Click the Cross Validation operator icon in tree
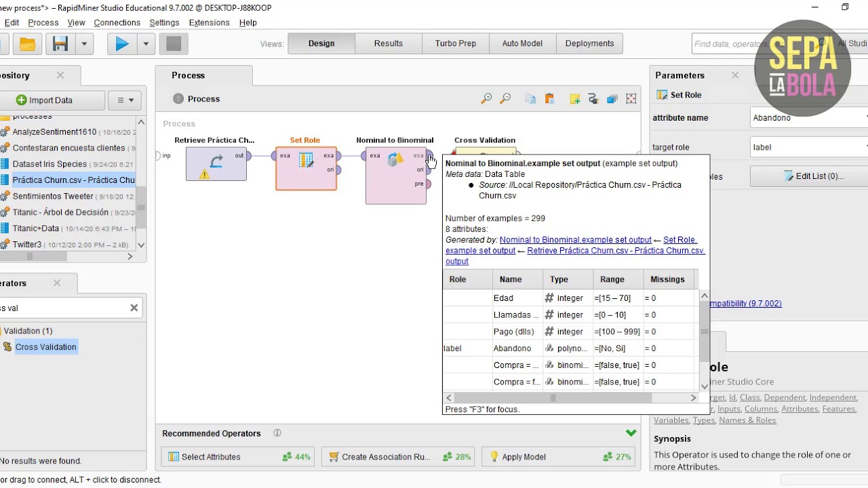Image resolution: width=868 pixels, height=488 pixels. [7, 347]
